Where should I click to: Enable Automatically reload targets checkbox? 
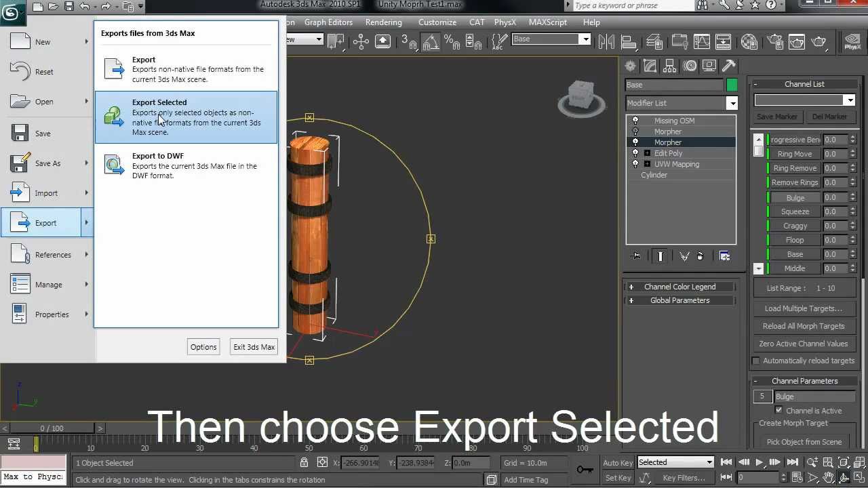point(756,361)
